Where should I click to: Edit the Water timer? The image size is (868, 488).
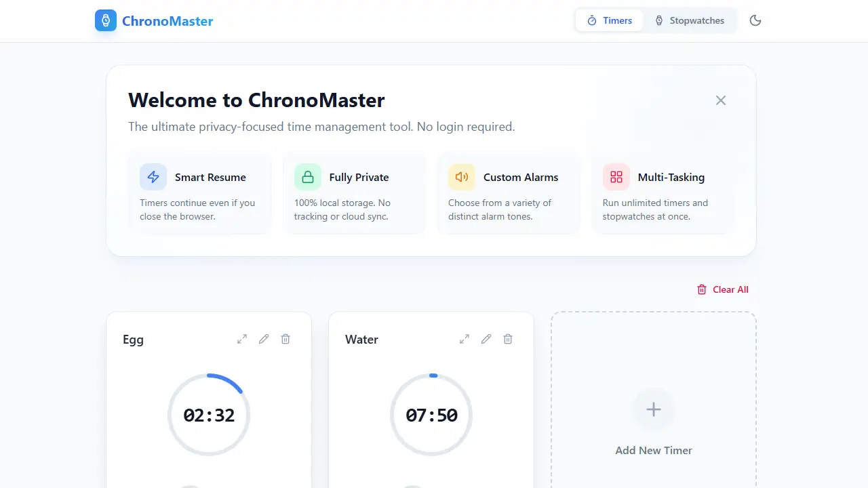click(486, 339)
